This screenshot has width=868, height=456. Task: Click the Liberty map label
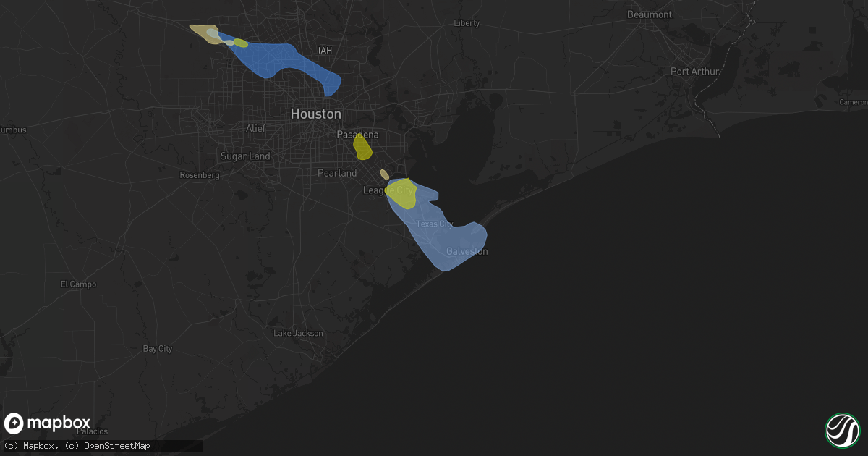click(467, 23)
